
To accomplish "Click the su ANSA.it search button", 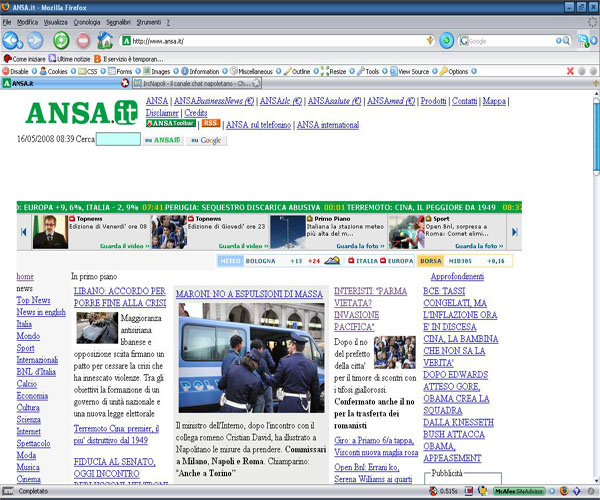I will (x=163, y=140).
